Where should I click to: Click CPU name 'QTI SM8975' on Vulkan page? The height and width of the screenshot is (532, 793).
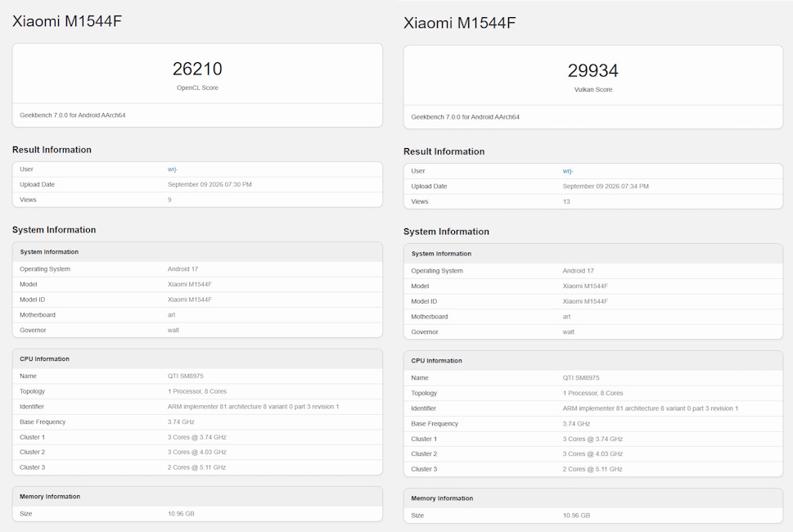[580, 378]
